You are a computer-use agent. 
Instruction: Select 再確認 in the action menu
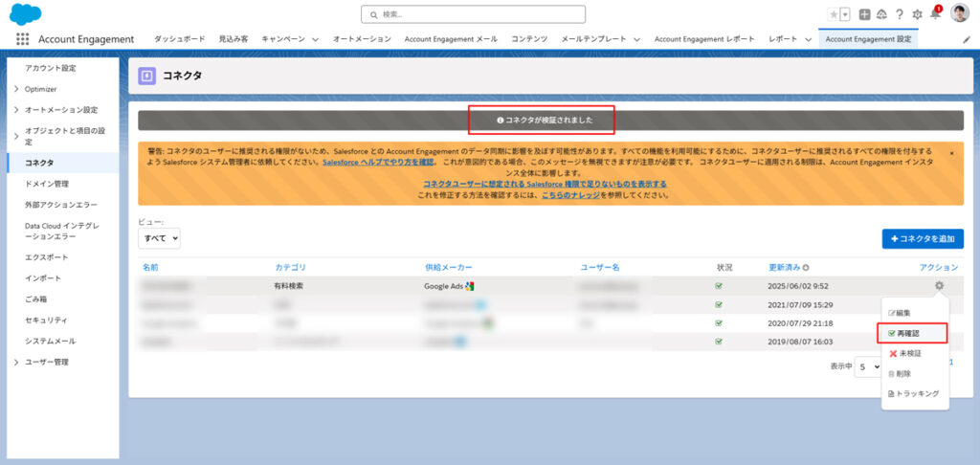tap(913, 333)
